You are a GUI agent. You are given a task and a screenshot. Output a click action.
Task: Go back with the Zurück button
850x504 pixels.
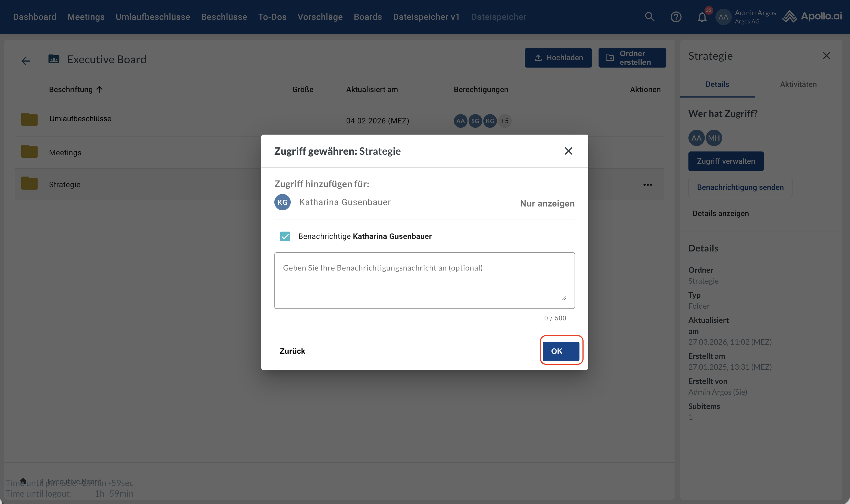point(292,351)
